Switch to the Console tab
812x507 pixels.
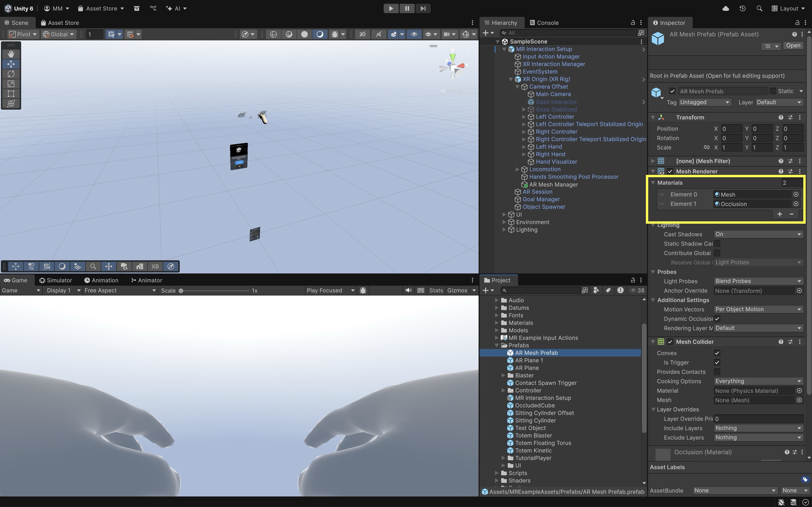click(544, 23)
